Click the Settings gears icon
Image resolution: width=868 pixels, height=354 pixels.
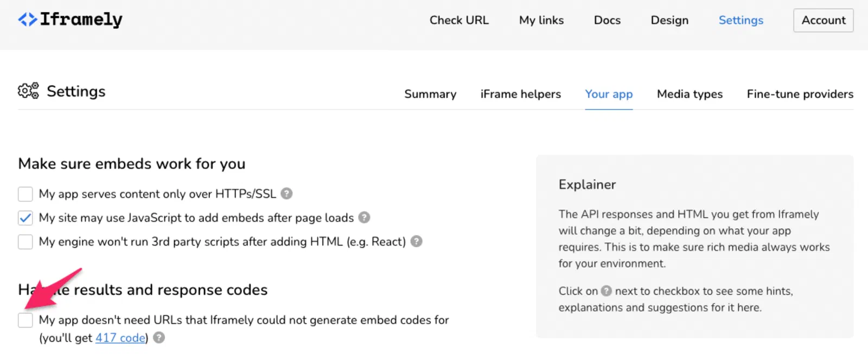pos(28,91)
